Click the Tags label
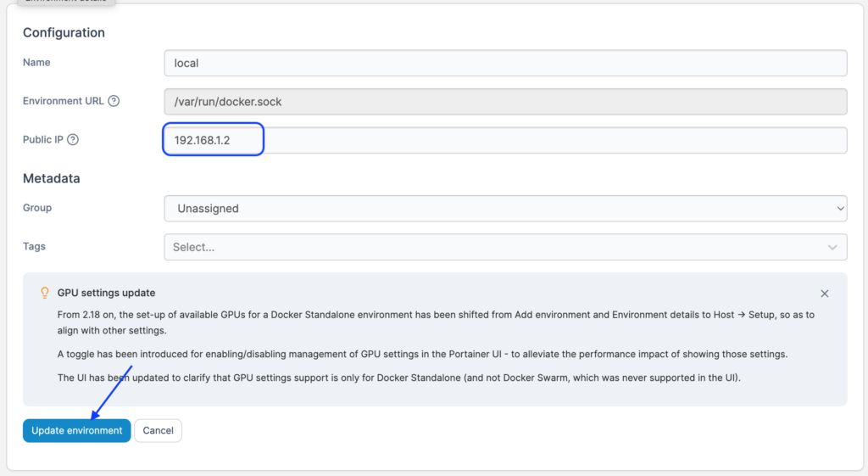868x476 pixels. [x=34, y=247]
